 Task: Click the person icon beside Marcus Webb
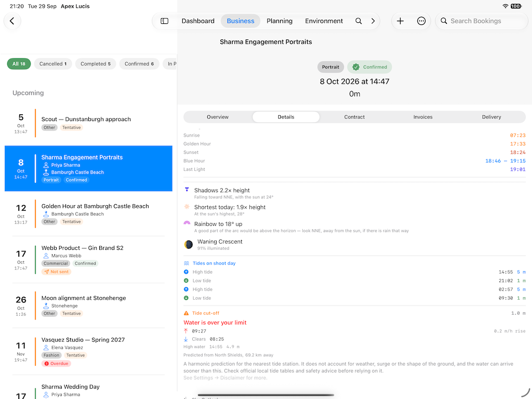(46, 256)
